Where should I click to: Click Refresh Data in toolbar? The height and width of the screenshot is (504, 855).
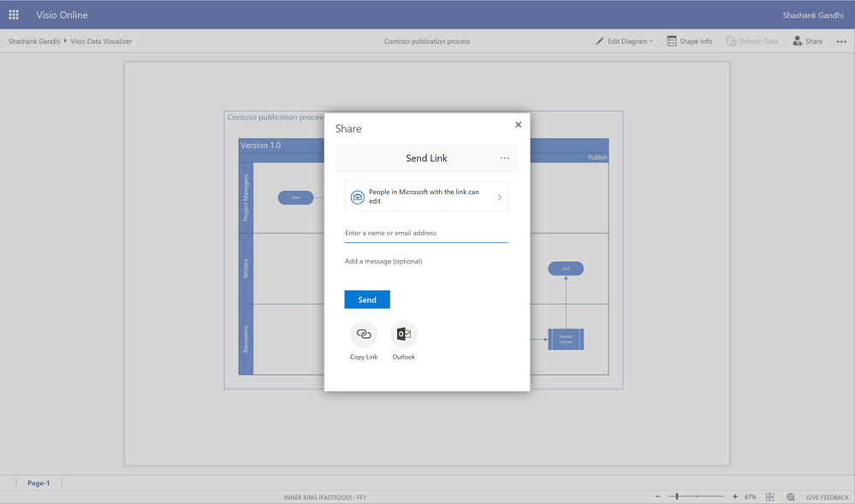click(x=752, y=41)
